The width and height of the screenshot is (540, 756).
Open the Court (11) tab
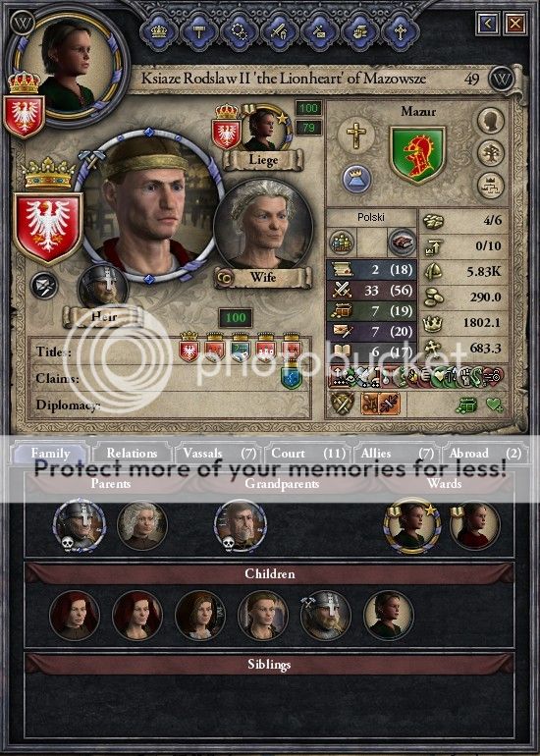[308, 454]
